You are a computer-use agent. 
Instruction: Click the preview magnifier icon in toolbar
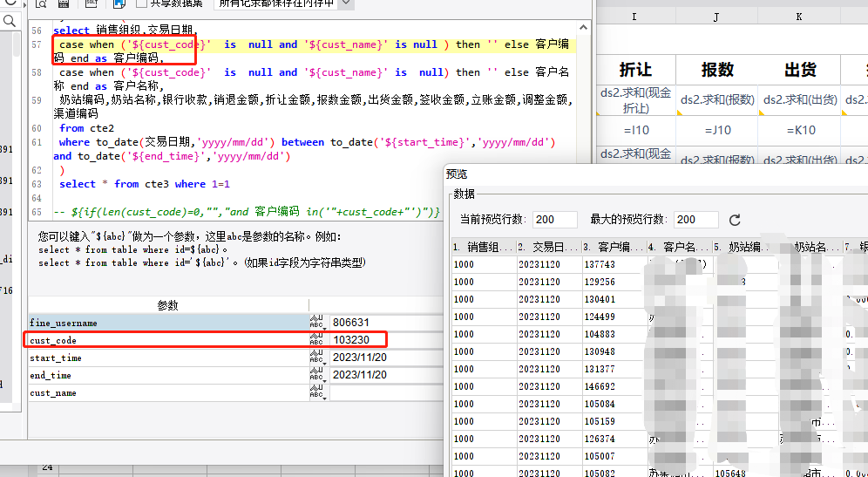pos(40,3)
